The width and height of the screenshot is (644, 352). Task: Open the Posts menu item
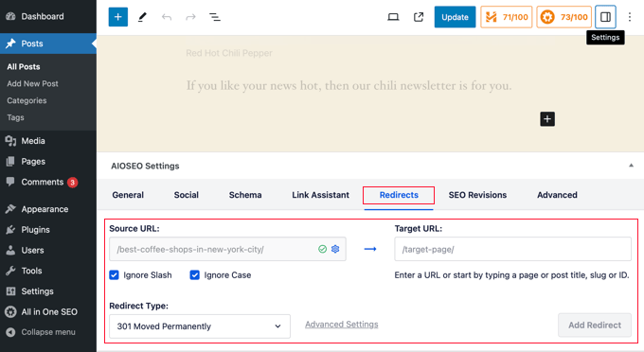[x=48, y=44]
